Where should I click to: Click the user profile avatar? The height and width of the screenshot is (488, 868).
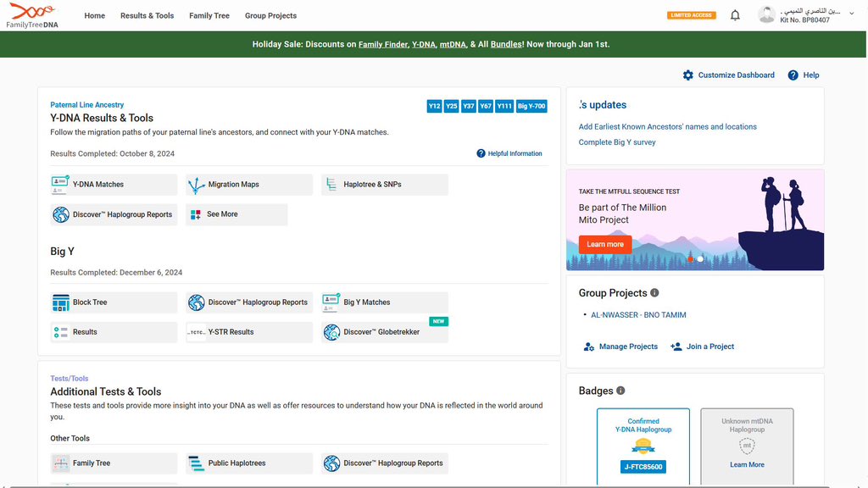766,15
